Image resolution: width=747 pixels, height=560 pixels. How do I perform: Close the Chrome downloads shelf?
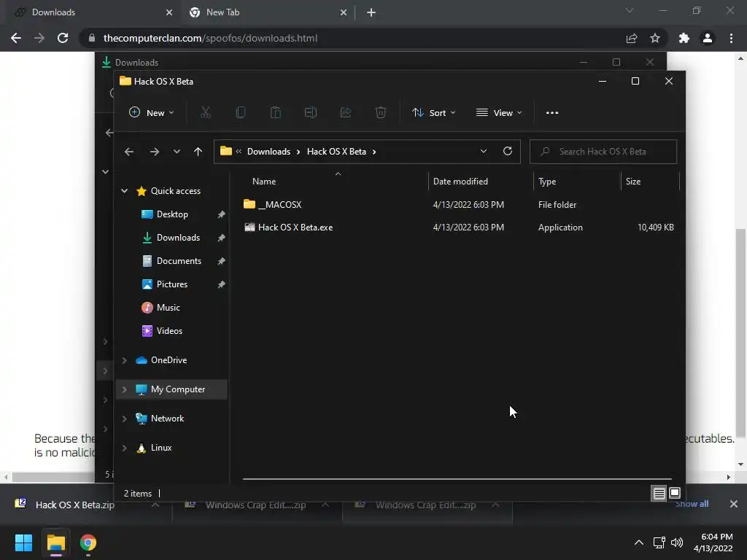click(x=734, y=504)
